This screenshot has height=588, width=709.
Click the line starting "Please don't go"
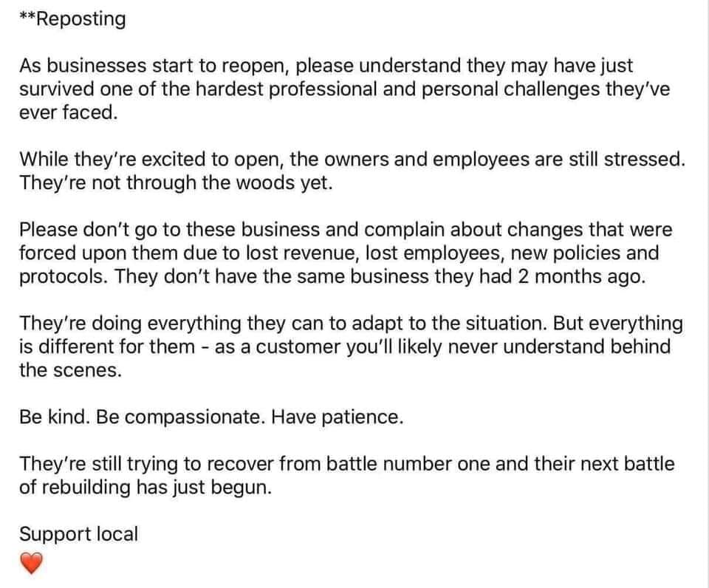click(x=345, y=229)
